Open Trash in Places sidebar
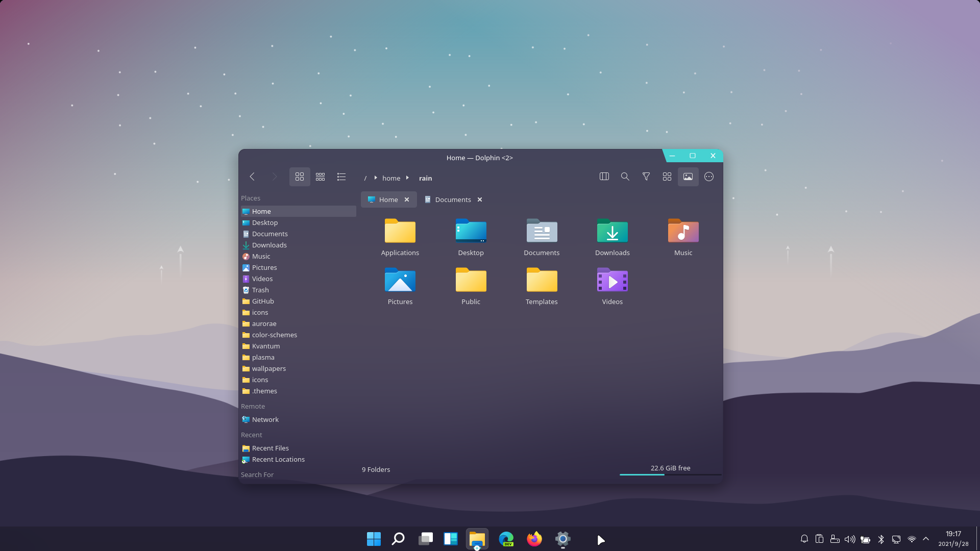Screen dimensions: 980x551 pyautogui.click(x=299, y=290)
